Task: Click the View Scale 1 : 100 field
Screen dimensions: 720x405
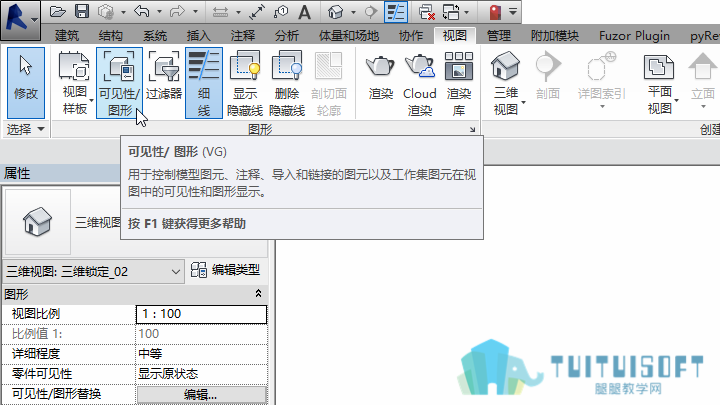Action: coord(202,314)
